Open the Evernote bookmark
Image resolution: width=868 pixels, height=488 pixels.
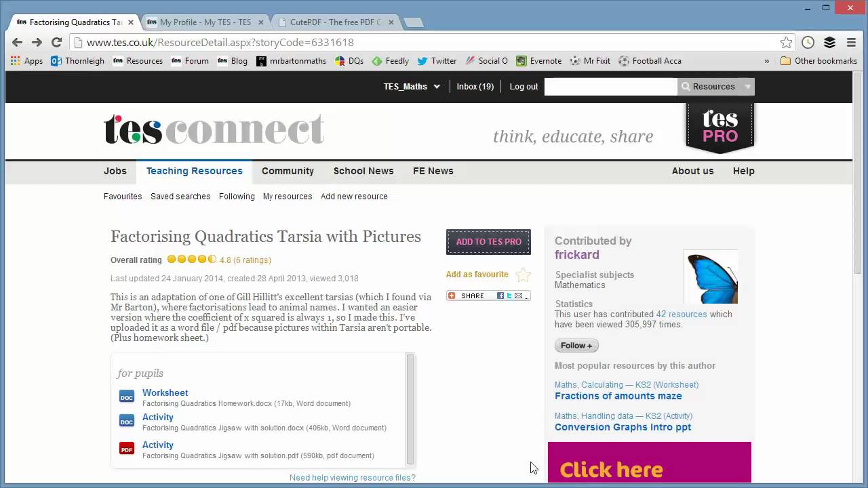point(538,61)
